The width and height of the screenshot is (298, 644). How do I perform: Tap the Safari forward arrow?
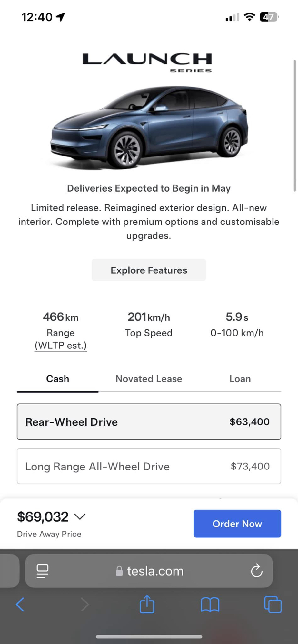84,604
